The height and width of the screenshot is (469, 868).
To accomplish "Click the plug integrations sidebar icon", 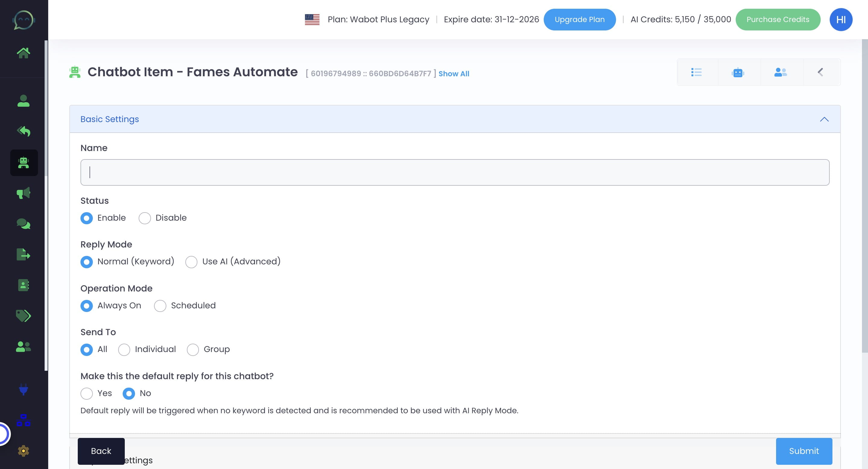I will coord(23,389).
